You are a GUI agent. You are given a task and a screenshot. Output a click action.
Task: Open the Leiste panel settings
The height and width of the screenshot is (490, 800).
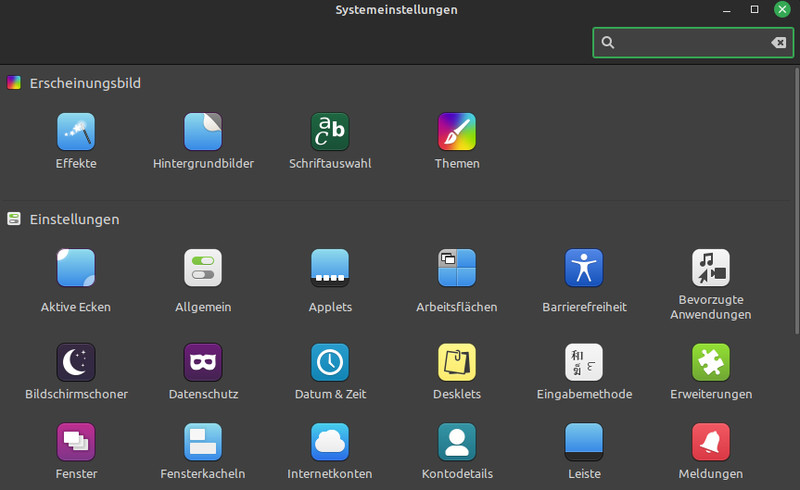click(x=584, y=442)
